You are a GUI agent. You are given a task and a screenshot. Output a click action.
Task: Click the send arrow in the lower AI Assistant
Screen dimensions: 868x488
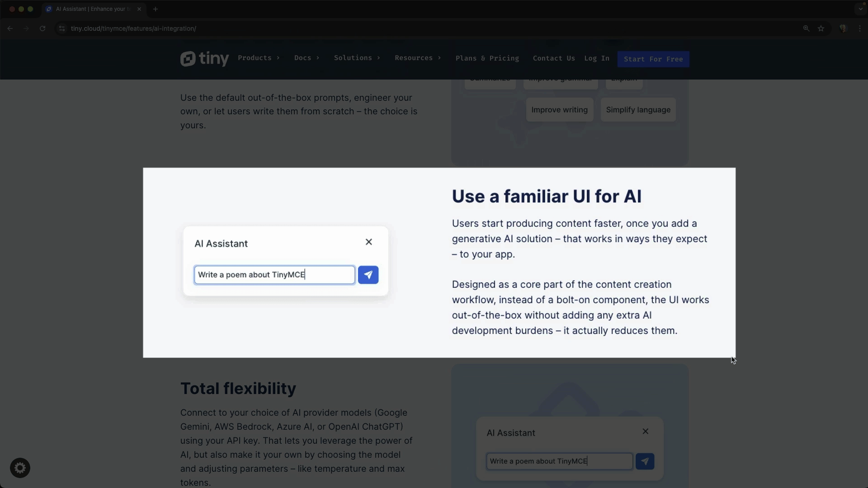pyautogui.click(x=645, y=461)
